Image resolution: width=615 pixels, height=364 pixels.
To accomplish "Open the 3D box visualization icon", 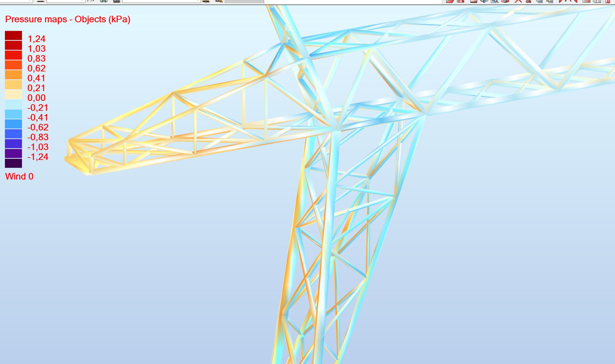I will click(484, 2).
